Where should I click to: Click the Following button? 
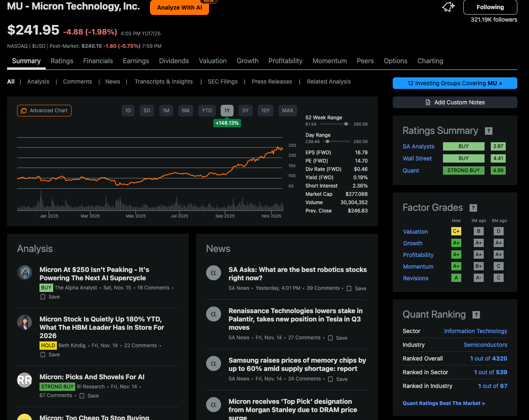(490, 7)
